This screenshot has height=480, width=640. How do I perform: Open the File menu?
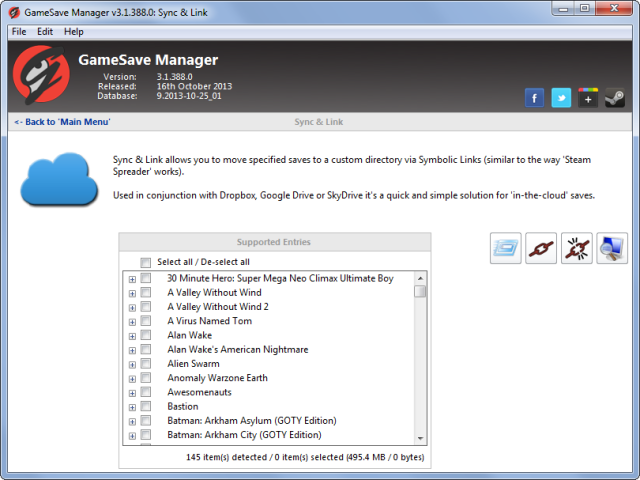pos(19,32)
